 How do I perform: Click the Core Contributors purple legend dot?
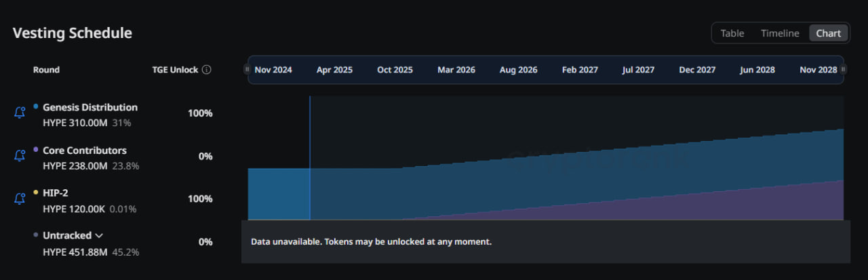click(x=36, y=150)
